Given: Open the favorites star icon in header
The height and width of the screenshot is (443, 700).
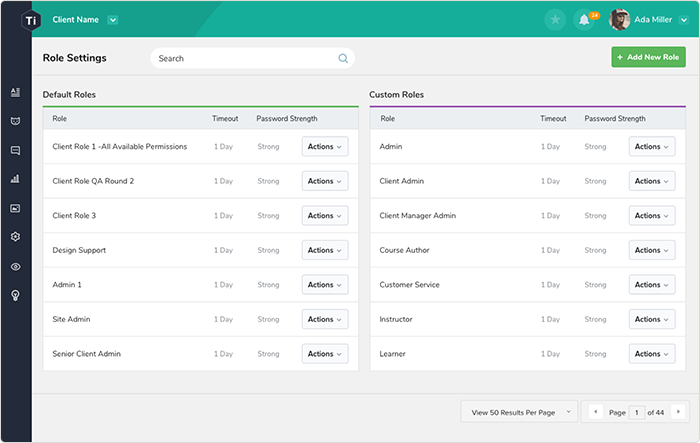Looking at the screenshot, I should 555,20.
